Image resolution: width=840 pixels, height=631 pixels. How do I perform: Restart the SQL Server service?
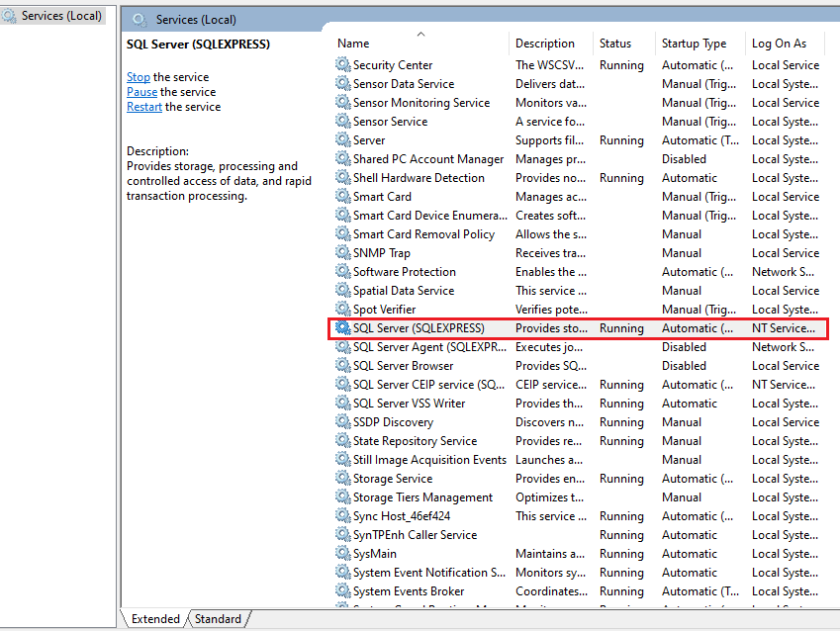(143, 106)
